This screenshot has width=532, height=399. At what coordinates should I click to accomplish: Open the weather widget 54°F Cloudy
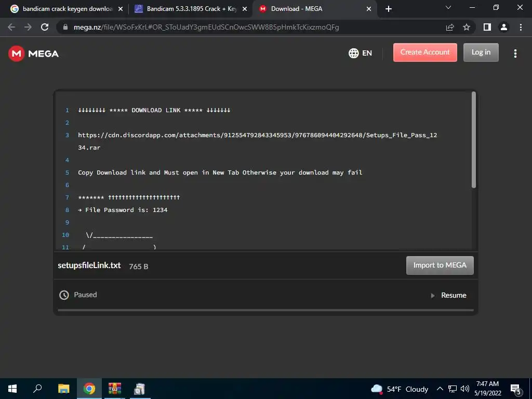(400, 389)
